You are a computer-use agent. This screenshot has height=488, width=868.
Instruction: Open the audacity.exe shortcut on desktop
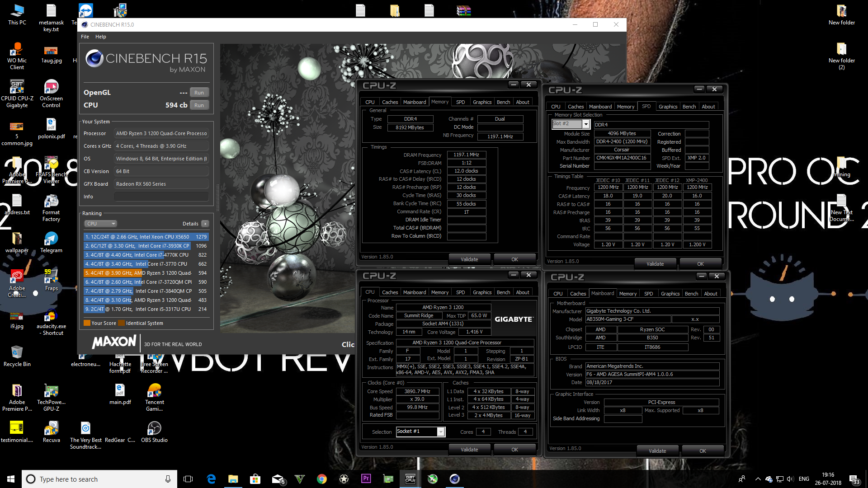pos(51,322)
